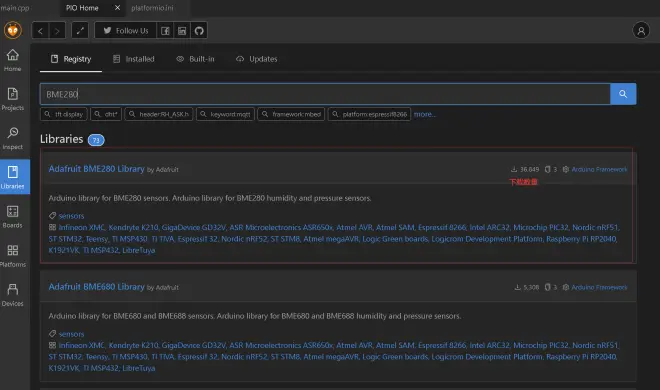Go to Projects in the sidebar
This screenshot has width=660, height=390.
coord(13,99)
